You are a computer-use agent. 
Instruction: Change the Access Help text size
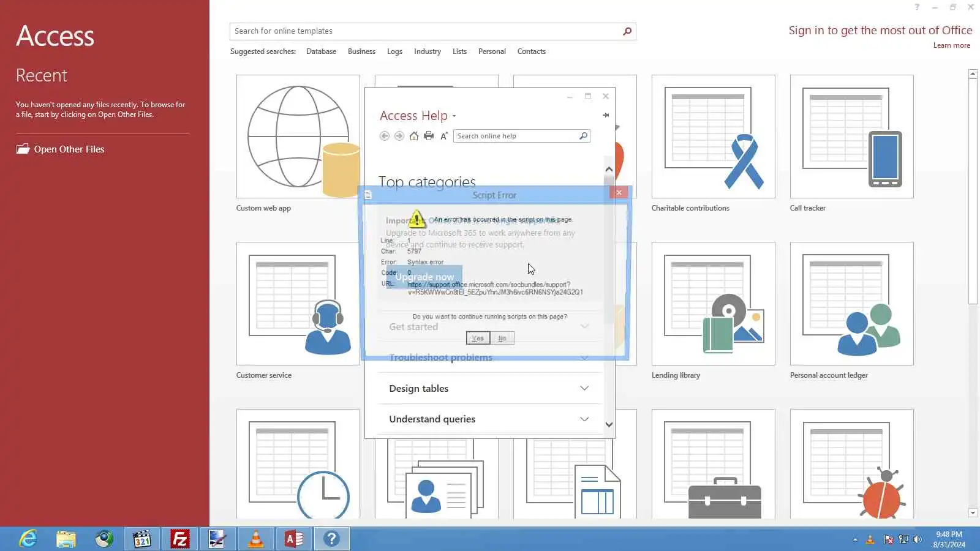point(444,136)
